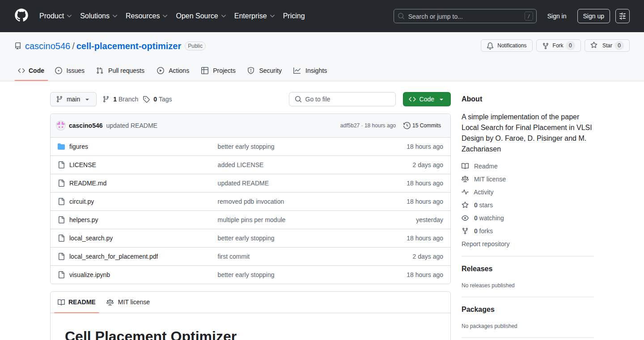644x340 pixels.
Task: Switch to the Issues tab
Action: tap(70, 71)
